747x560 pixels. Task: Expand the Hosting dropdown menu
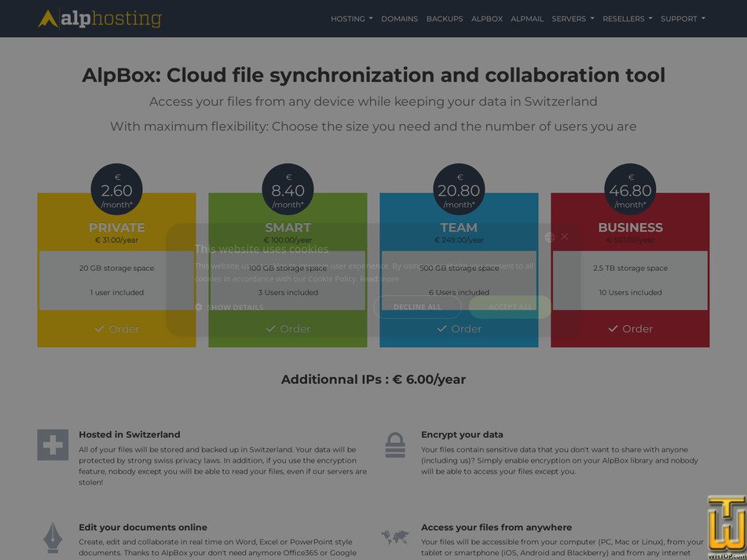352,19
